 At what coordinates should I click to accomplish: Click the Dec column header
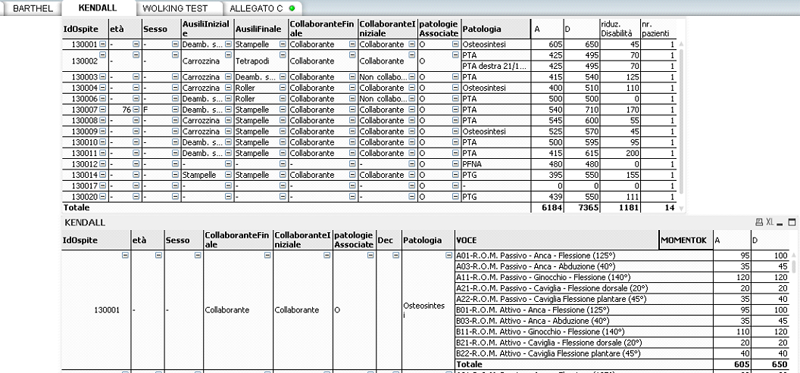[x=389, y=240]
